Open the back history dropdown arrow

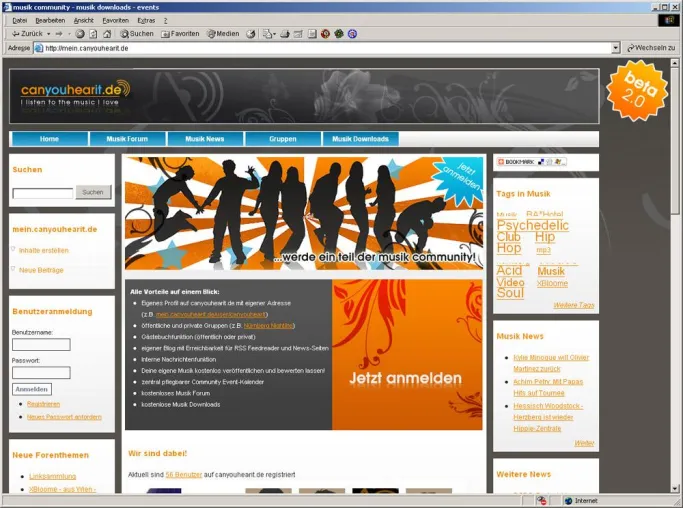point(48,34)
